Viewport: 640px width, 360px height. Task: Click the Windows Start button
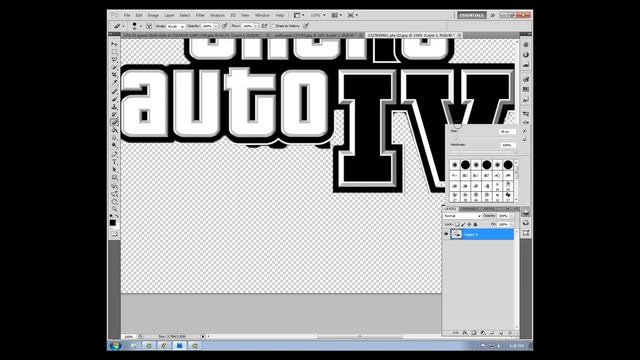(116, 346)
